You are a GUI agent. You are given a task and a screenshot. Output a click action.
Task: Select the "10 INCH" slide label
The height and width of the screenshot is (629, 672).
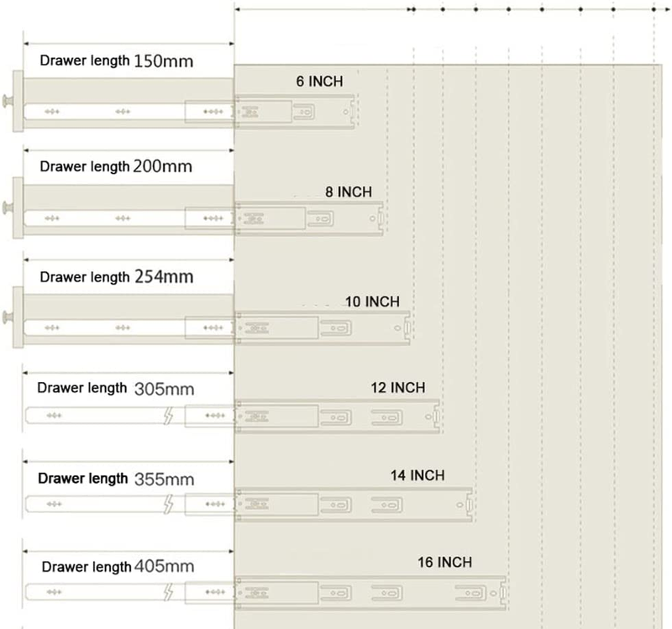tap(372, 301)
